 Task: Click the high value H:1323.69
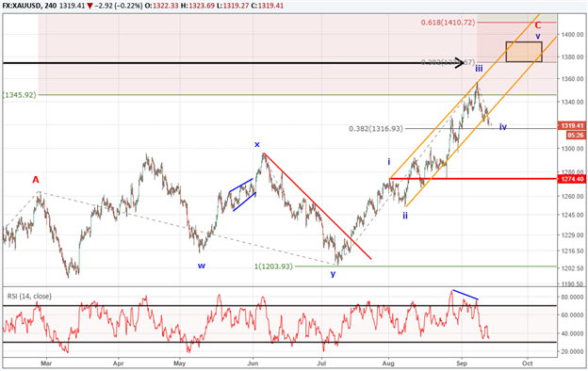pos(199,6)
